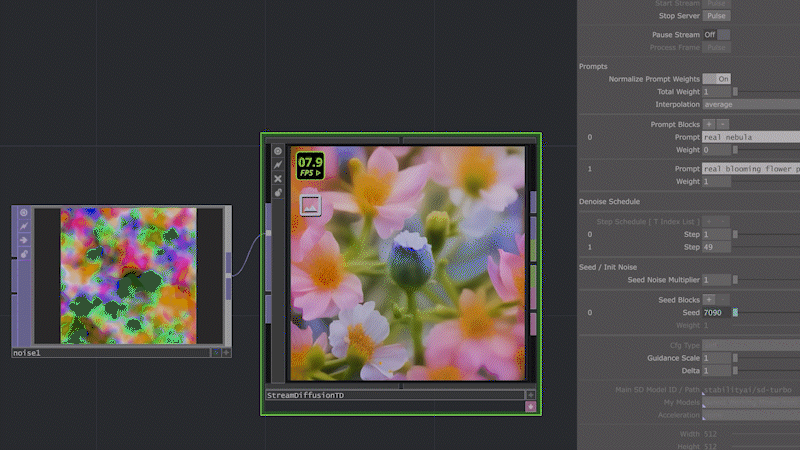Click the viewer active icon on noise1 node
The image size is (800, 450).
click(24, 213)
